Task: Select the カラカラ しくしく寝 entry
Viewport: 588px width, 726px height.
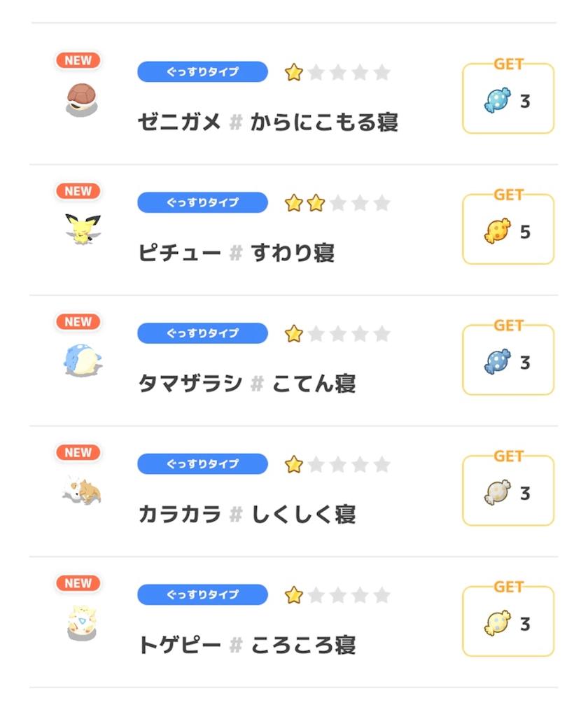Action: point(246,515)
